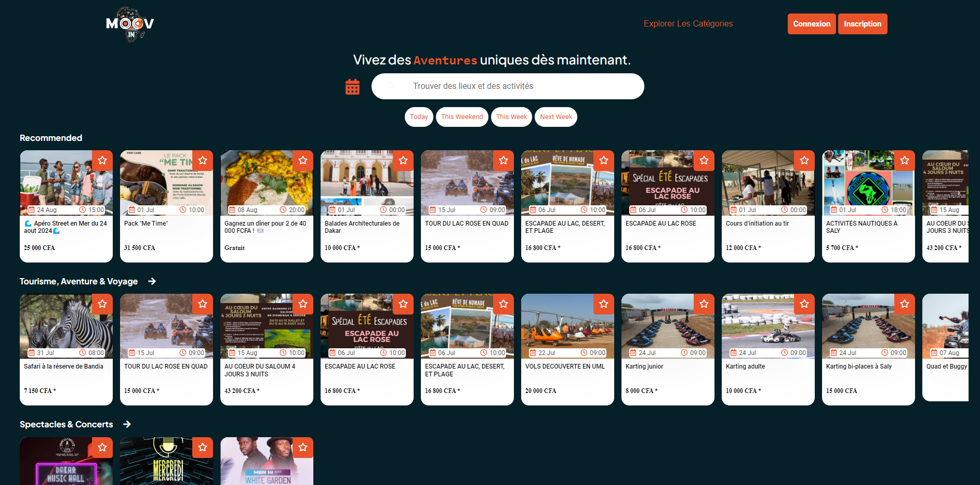Star the Pack "Me Time" card
980x485 pixels.
tap(203, 161)
